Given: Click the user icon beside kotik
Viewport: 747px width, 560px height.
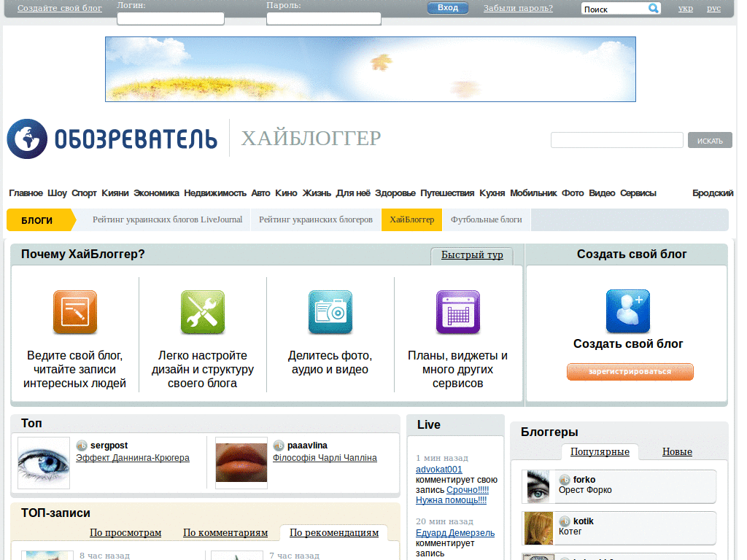Looking at the screenshot, I should point(565,521).
